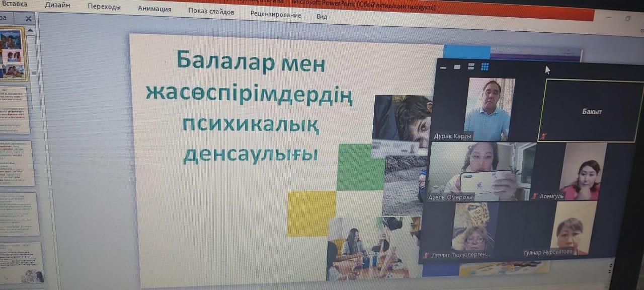The height and width of the screenshot is (290, 644).
Task: Click the up arrow of thumbnail scrollbar
Action: click(31, 30)
